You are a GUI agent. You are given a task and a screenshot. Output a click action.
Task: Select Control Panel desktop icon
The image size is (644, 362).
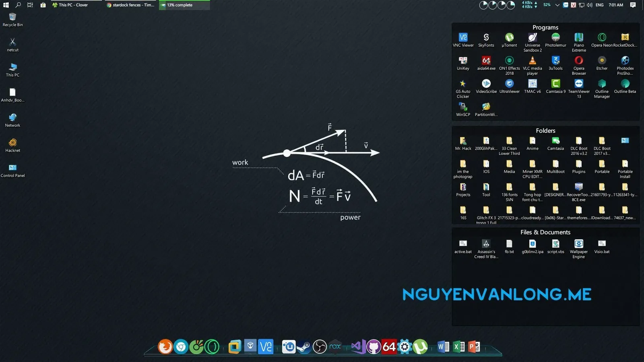[x=12, y=170]
